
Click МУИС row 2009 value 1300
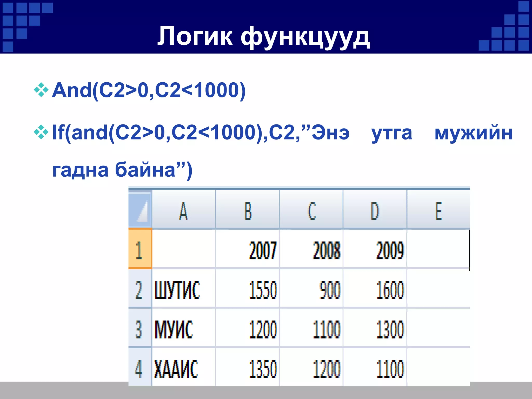point(375,328)
